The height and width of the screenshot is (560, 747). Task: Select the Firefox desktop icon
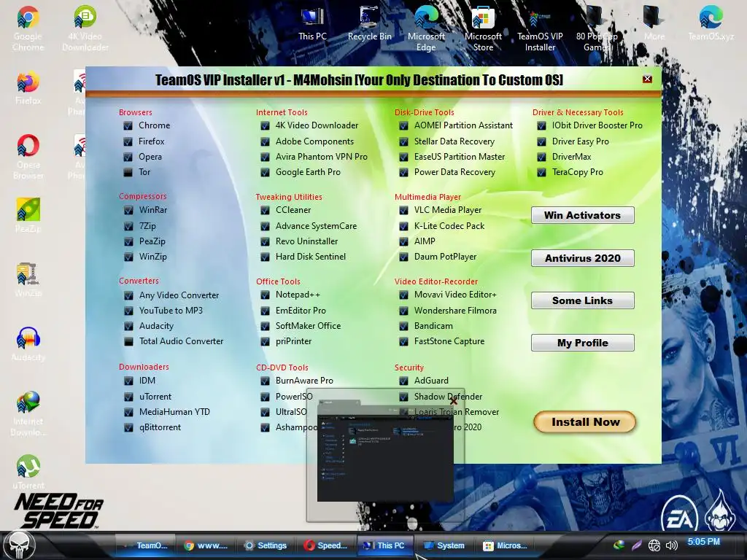click(28, 87)
